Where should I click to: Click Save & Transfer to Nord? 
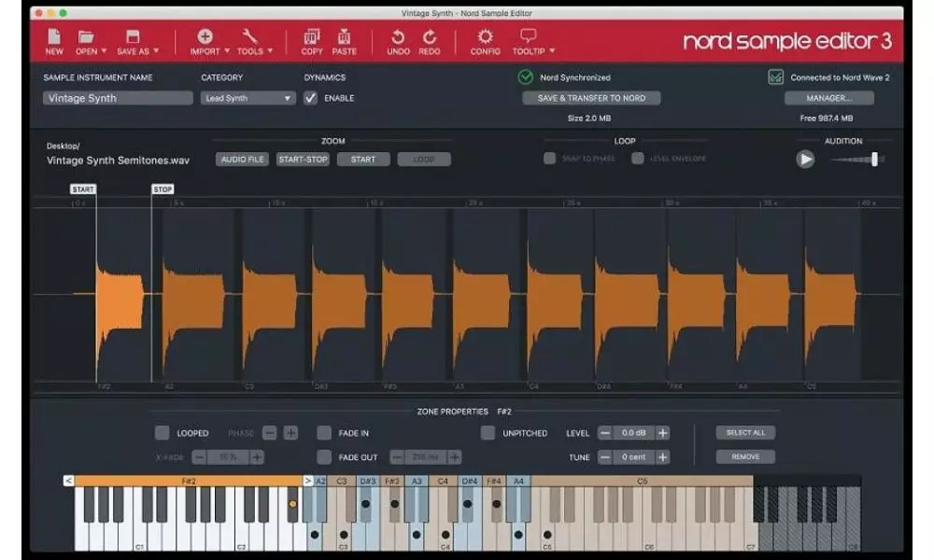click(591, 98)
